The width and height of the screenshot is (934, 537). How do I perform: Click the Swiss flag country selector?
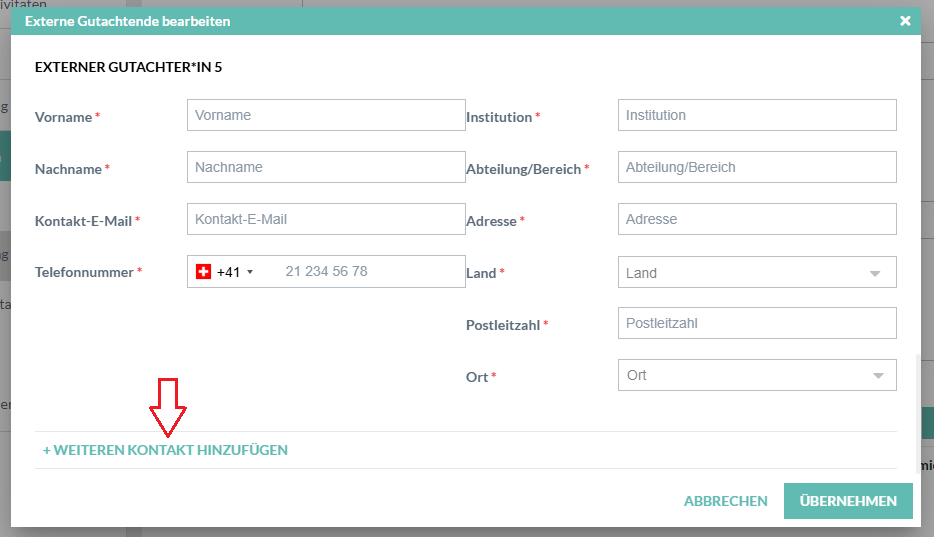point(204,272)
